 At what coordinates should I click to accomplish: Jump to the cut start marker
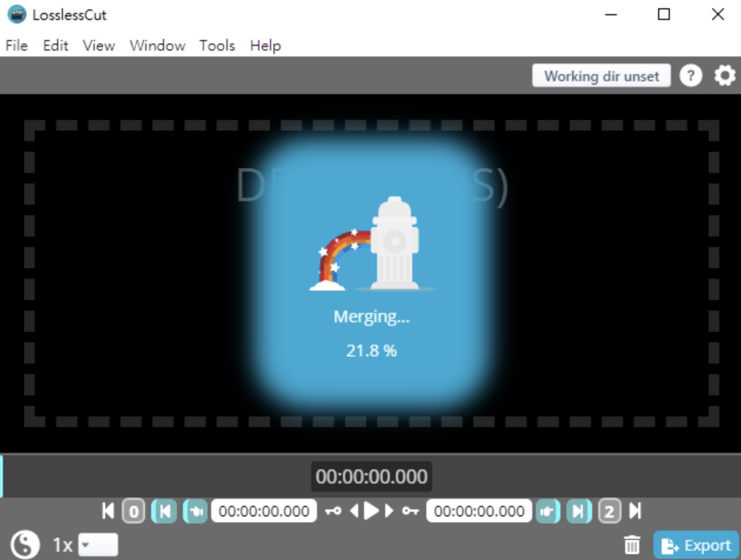[x=165, y=511]
